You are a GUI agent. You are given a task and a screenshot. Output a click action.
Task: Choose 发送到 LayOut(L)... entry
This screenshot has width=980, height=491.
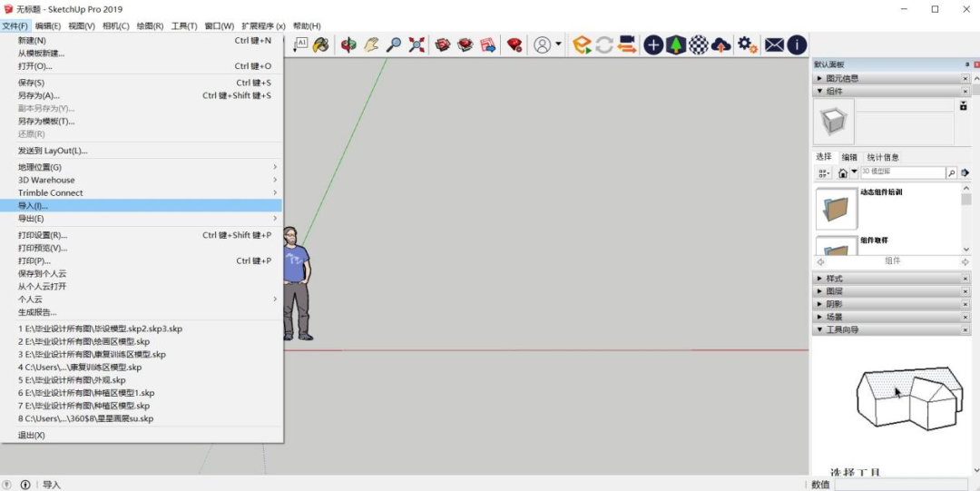142,151
